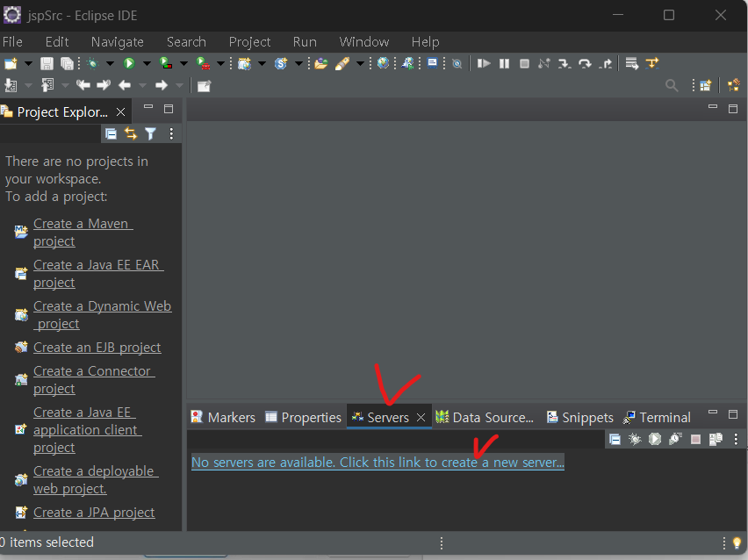
Task: Publish changes to the server
Action: pyautogui.click(x=716, y=439)
